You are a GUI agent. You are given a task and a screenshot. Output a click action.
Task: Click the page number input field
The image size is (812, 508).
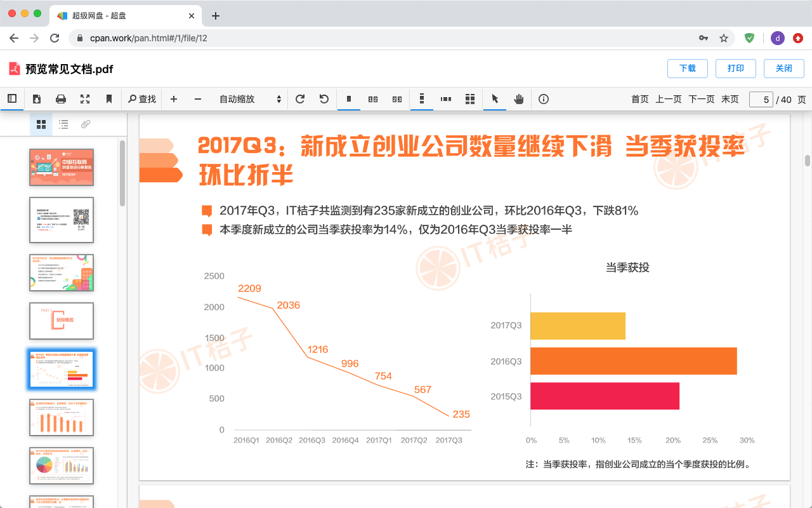pos(761,100)
